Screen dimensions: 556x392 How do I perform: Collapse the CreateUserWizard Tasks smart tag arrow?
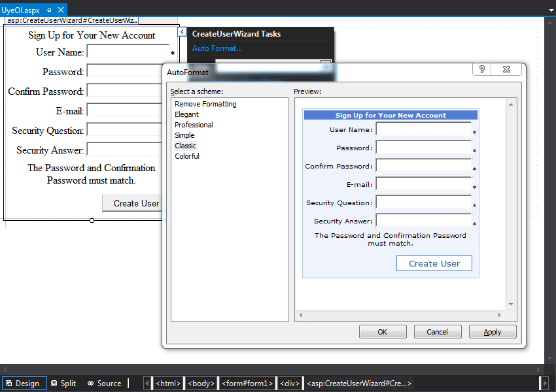(x=182, y=32)
